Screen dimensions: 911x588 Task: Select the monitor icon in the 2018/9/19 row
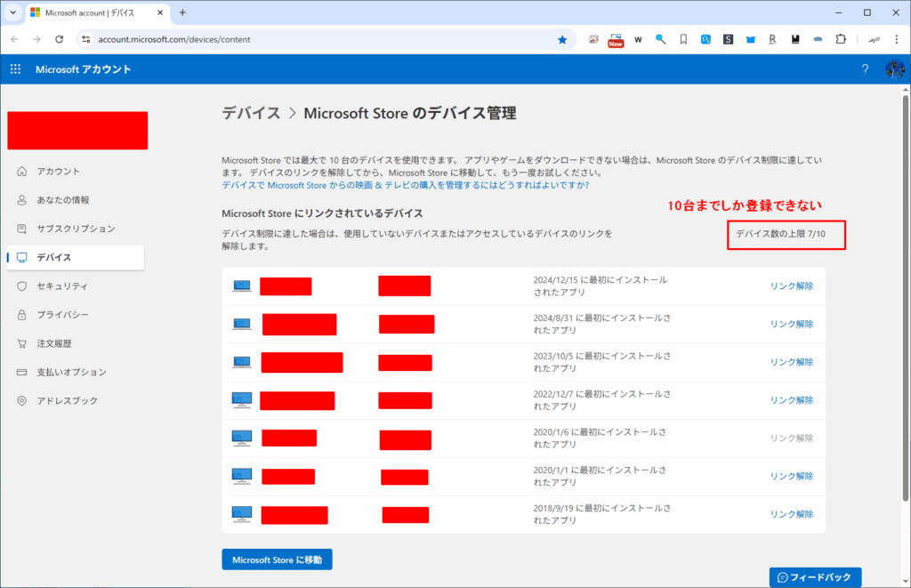[242, 514]
